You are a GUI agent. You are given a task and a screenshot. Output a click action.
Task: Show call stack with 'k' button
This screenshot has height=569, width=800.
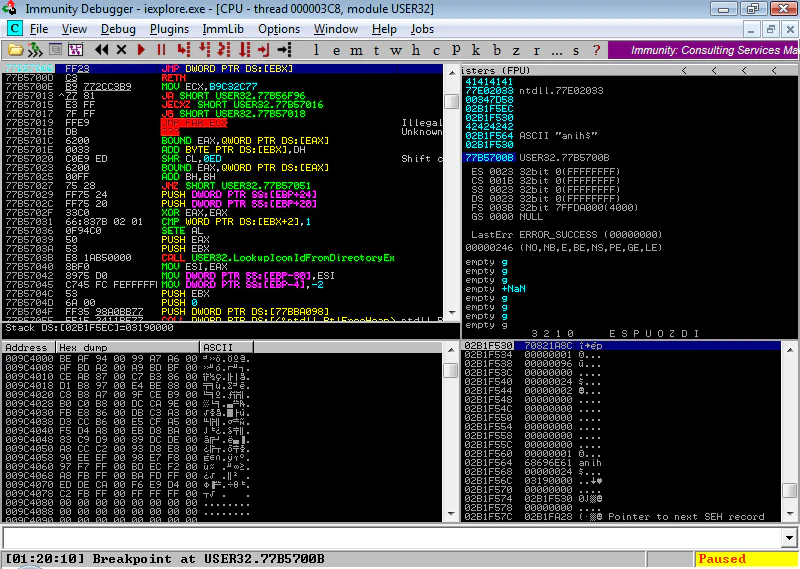point(476,50)
